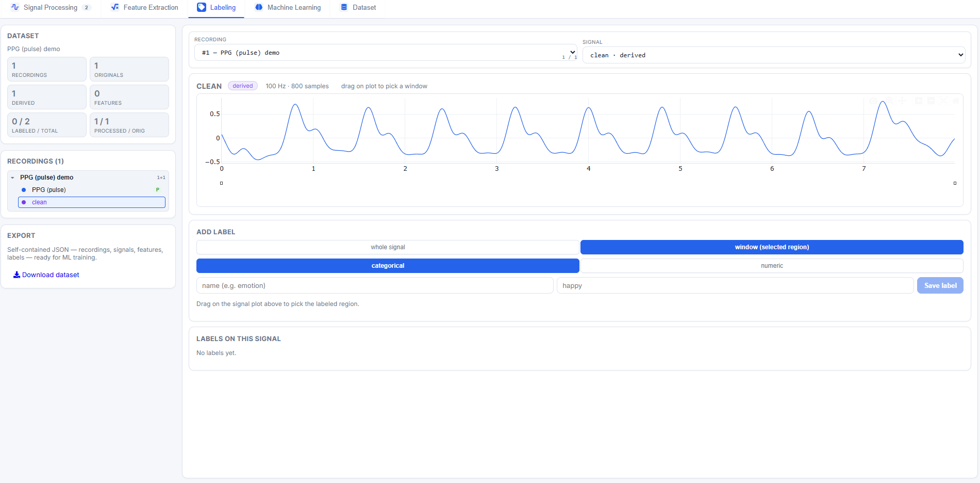Click the download arrow icon in Export
The width and height of the screenshot is (980, 483).
point(16,275)
